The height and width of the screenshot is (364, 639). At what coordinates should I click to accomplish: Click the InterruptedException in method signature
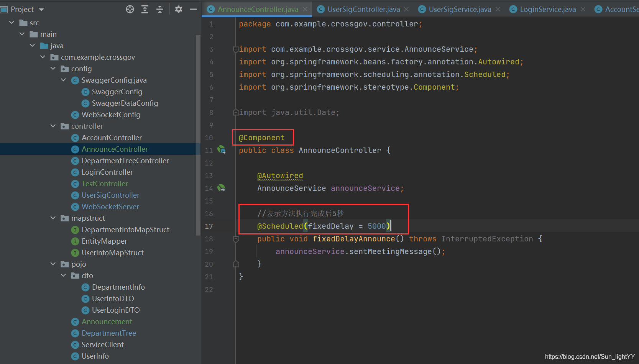(x=487, y=239)
